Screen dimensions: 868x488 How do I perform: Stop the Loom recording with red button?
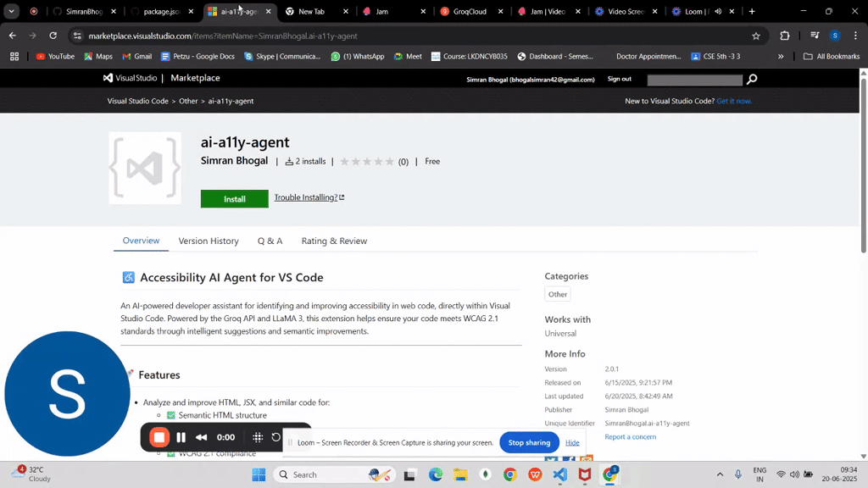click(x=159, y=437)
